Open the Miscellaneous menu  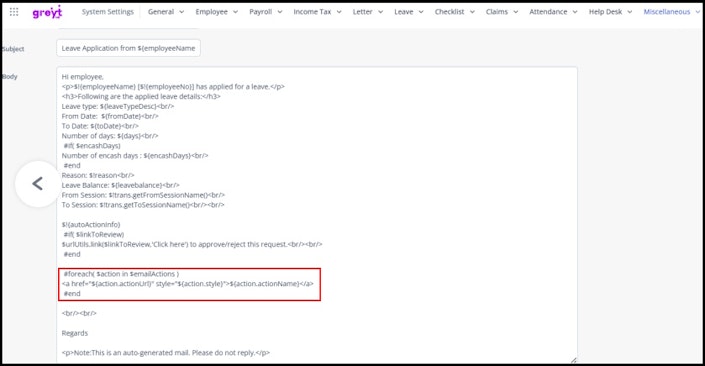666,12
